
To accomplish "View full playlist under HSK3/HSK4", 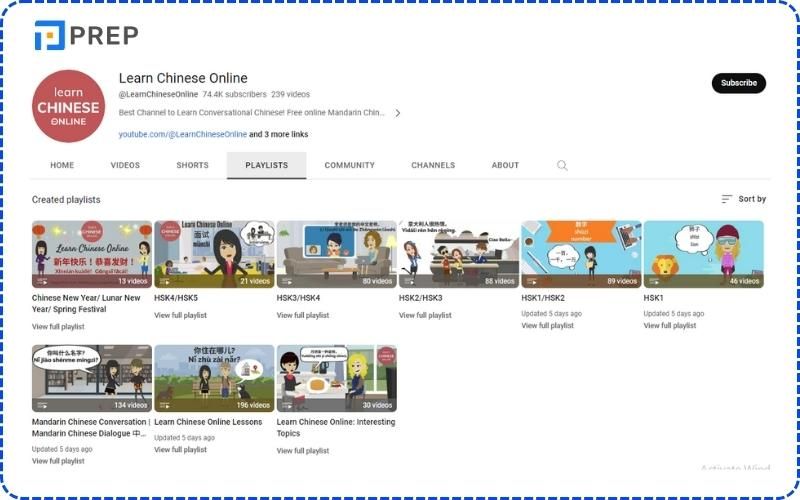I will pos(303,315).
